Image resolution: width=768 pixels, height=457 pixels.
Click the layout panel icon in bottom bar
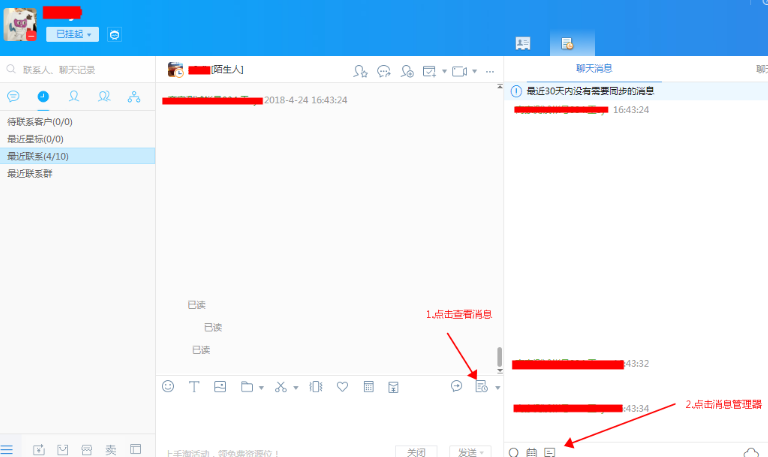point(136,449)
